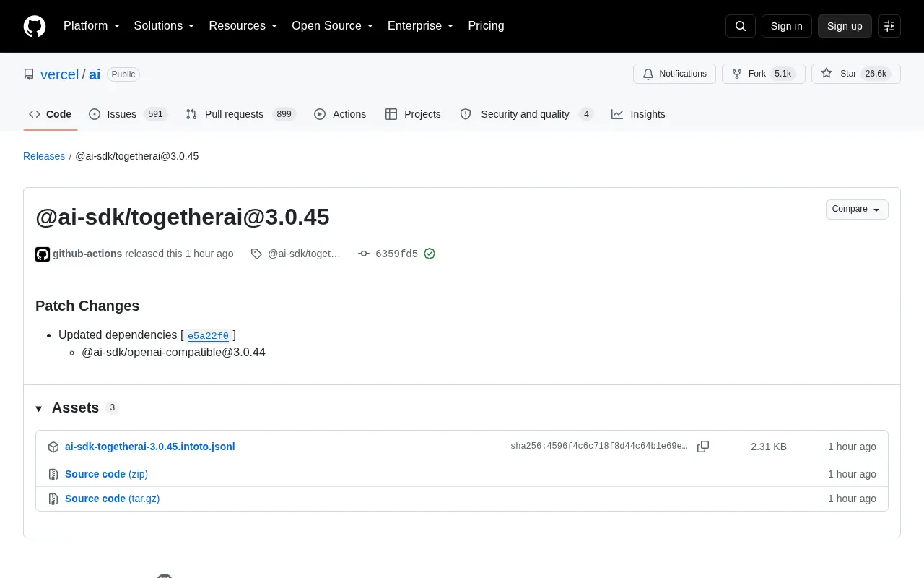Expand the Open Source menu
This screenshot has width=924, height=578.
pyautogui.click(x=333, y=26)
